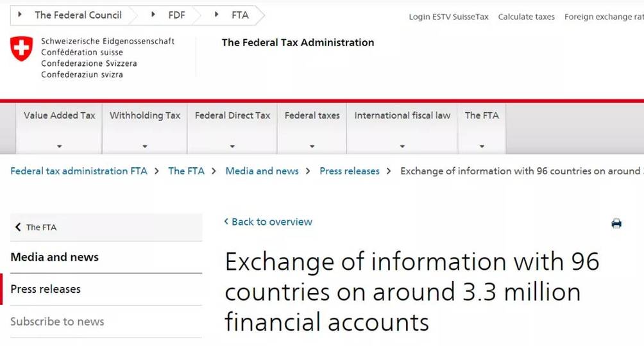
Task: Click the arrow icon before FDF
Action: pos(153,15)
